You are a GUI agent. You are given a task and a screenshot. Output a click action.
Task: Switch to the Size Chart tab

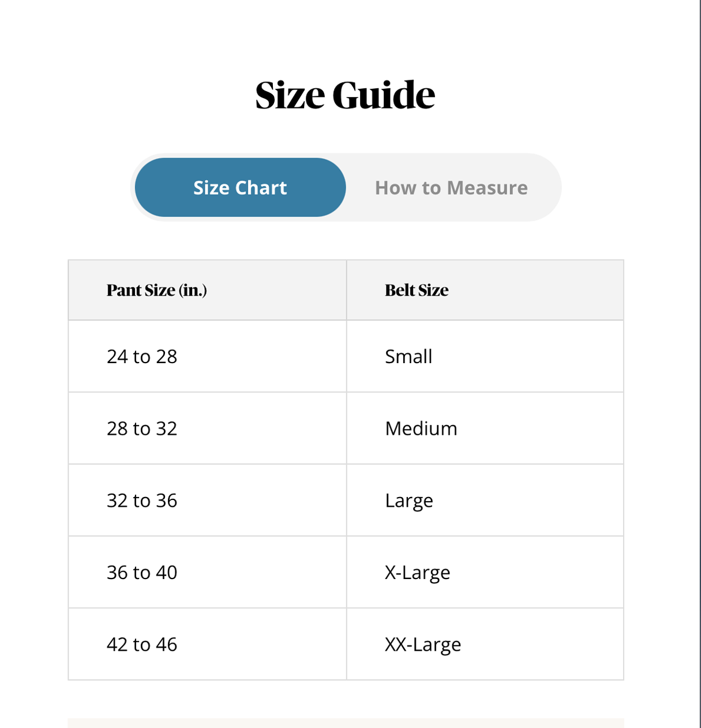tap(240, 188)
